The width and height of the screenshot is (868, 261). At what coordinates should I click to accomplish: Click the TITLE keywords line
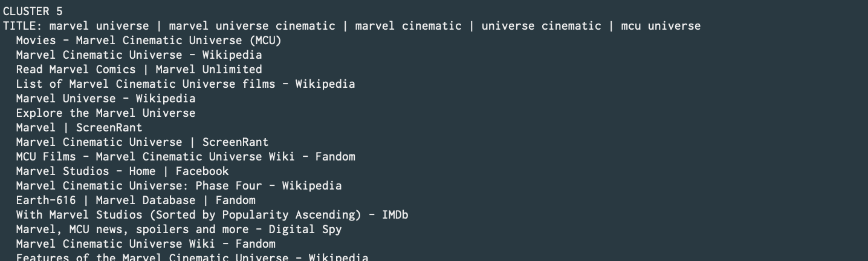pos(352,26)
